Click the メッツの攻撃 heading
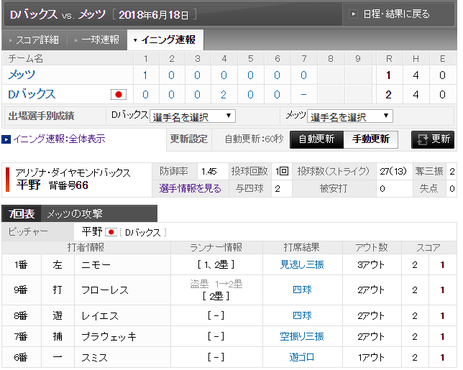The width and height of the screenshot is (463, 370). click(x=75, y=214)
